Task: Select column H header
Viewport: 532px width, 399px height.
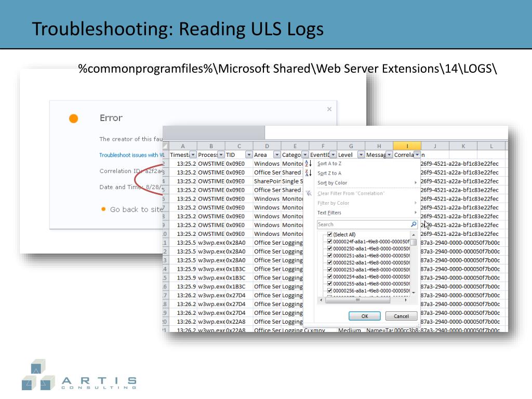Action: (x=379, y=146)
